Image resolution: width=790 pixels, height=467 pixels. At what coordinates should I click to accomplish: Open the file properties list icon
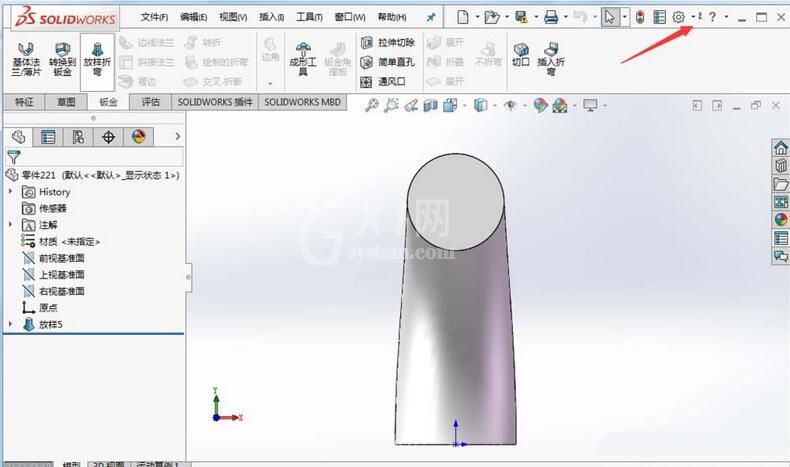(x=659, y=17)
